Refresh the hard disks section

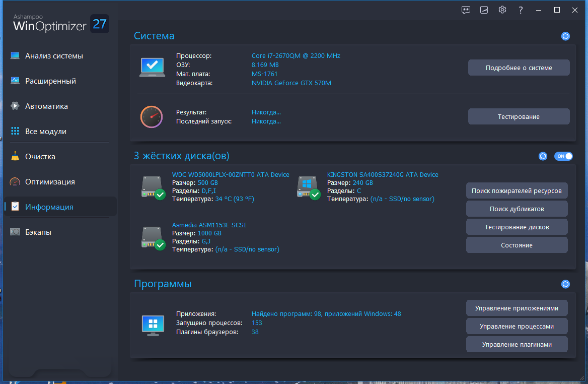point(543,156)
